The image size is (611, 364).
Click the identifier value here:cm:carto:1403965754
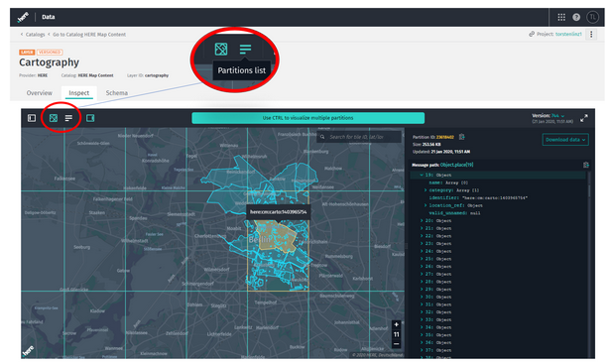click(x=495, y=198)
